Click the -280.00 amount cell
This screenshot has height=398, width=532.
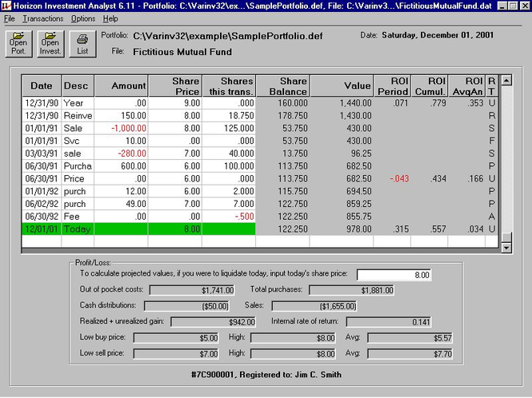click(121, 153)
